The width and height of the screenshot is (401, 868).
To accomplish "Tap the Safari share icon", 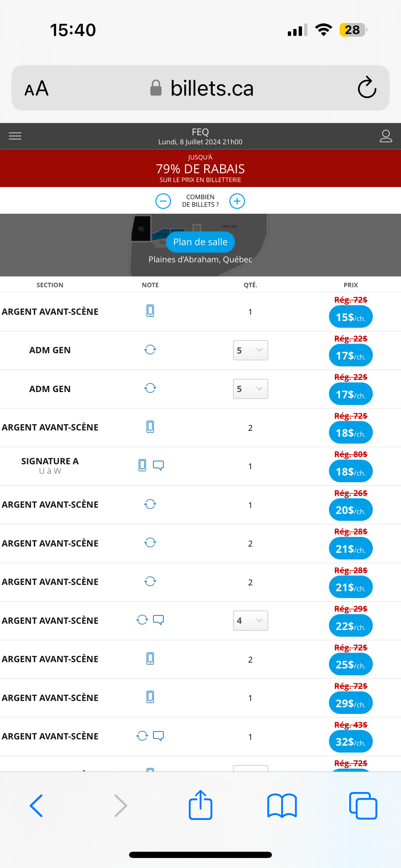I will coord(200,805).
